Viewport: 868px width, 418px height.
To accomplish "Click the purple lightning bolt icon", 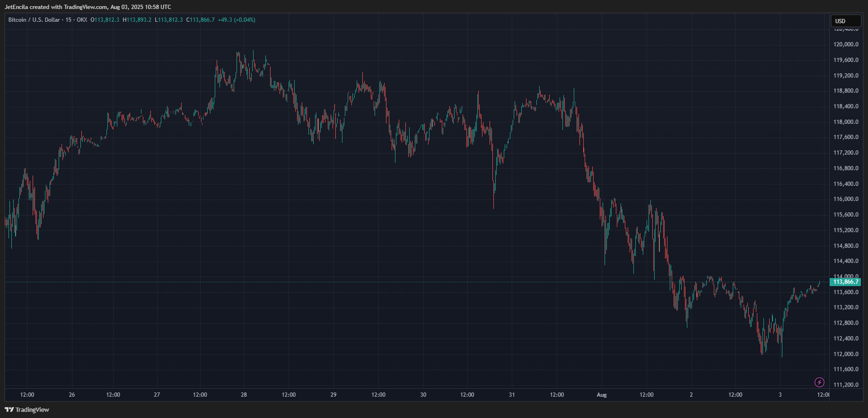I will point(819,382).
